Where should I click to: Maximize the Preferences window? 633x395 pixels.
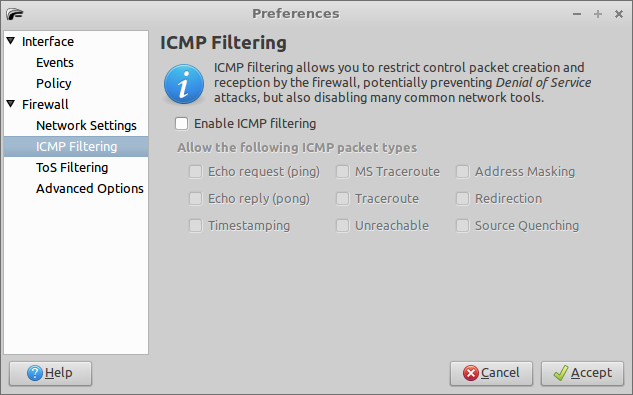[598, 14]
